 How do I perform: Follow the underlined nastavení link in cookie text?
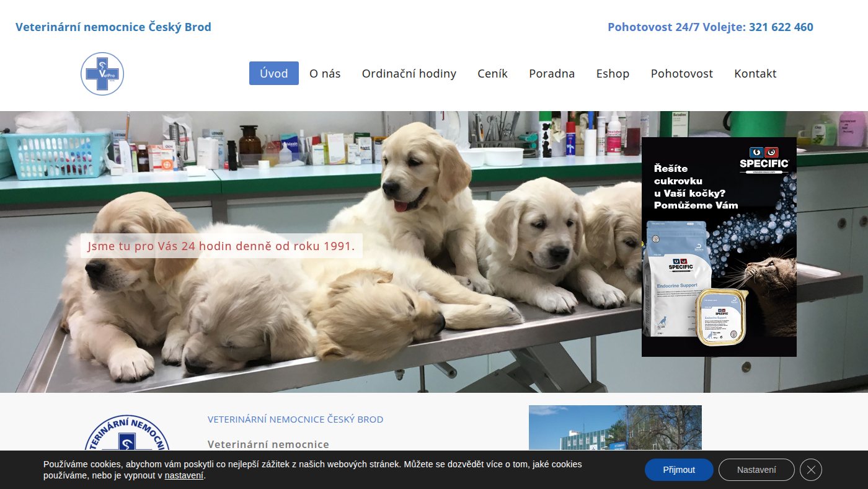point(184,476)
